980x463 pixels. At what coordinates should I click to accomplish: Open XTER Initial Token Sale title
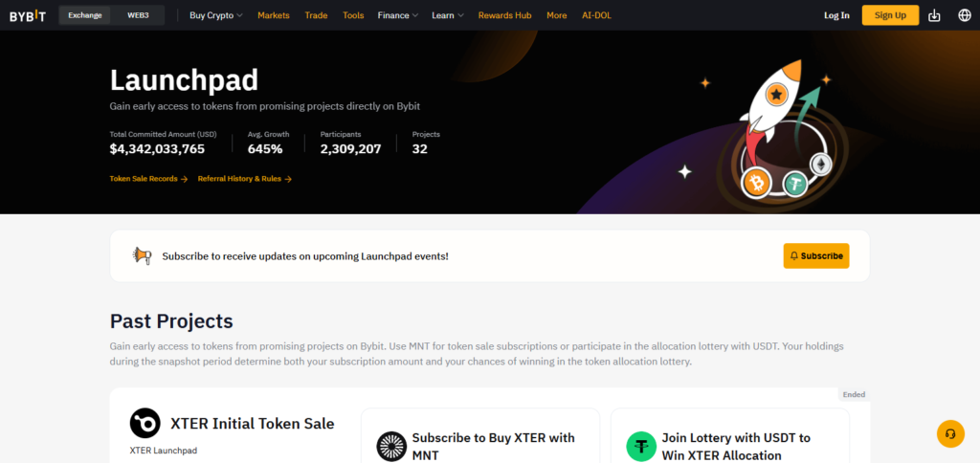253,424
